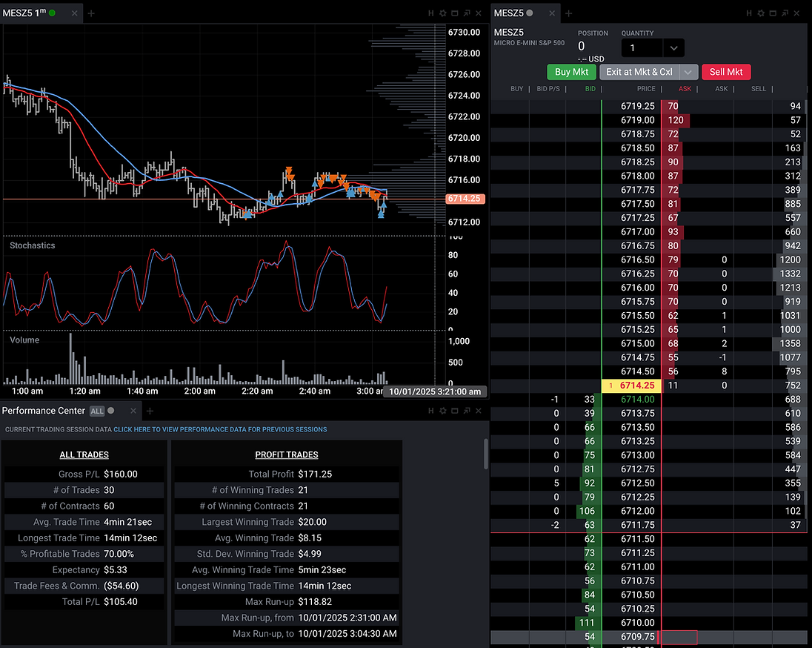Open Performance Center settings gear
The height and width of the screenshot is (648, 812).
[443, 411]
